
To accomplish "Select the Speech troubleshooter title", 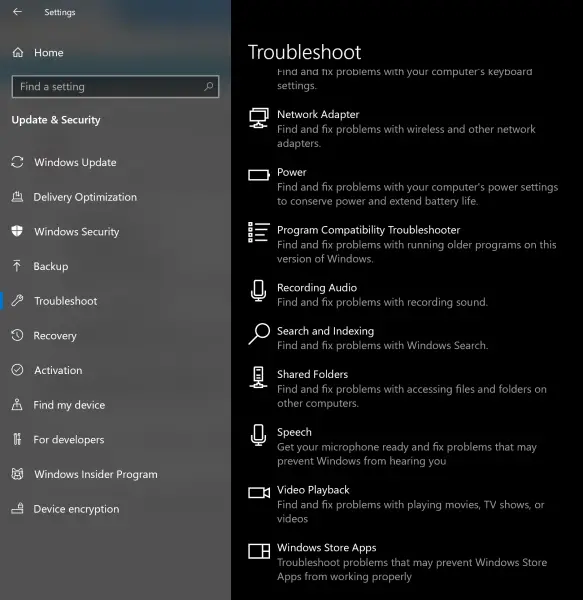I will [x=294, y=432].
